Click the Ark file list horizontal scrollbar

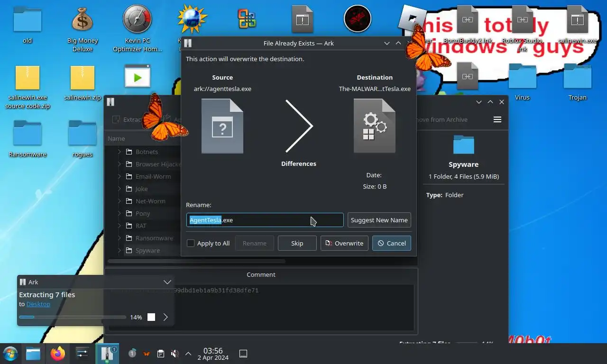[196, 261]
